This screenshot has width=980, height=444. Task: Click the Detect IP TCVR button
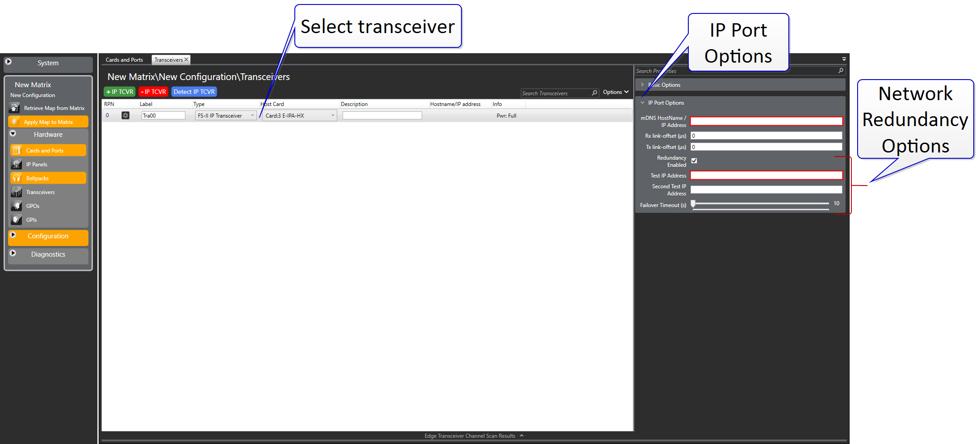click(x=194, y=92)
